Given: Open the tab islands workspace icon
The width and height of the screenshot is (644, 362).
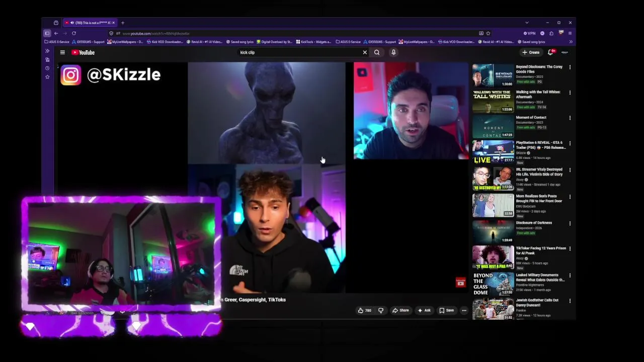Looking at the screenshot, I should pos(56,23).
